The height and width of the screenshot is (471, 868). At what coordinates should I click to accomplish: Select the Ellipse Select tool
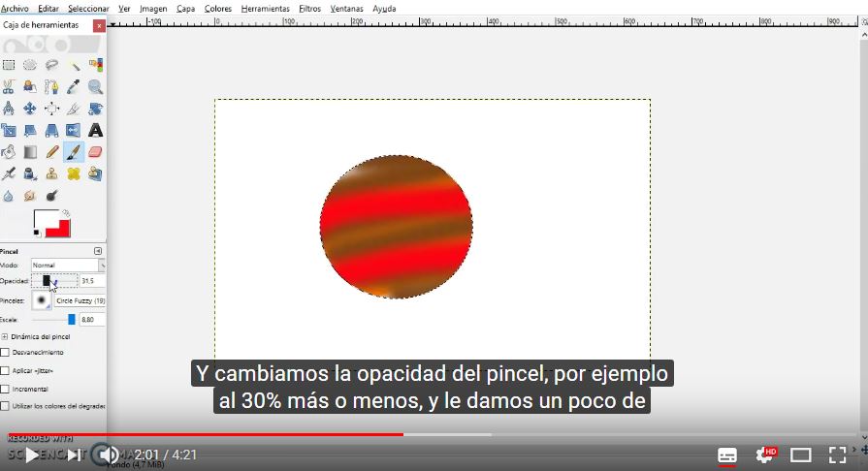[30, 65]
